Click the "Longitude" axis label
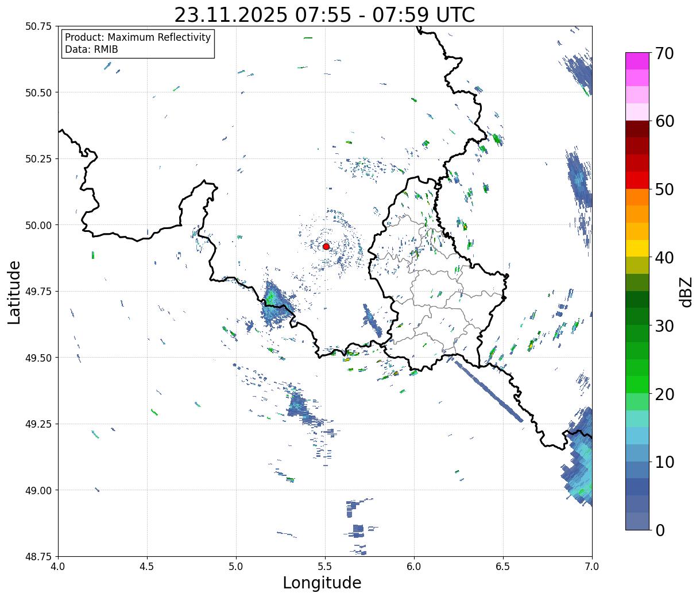700x597 pixels. tap(322, 583)
